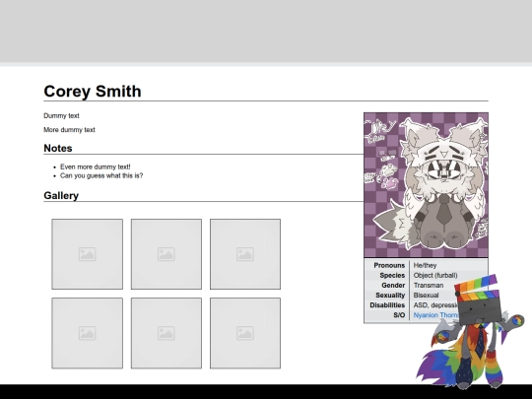
Task: Click the 'More dummy text' paragraph
Action: (x=69, y=130)
